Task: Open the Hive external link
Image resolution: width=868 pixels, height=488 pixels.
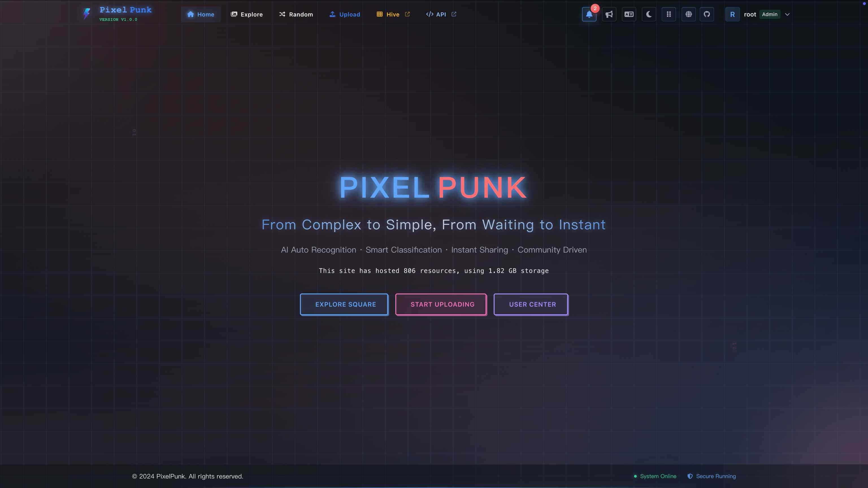Action: pos(393,14)
